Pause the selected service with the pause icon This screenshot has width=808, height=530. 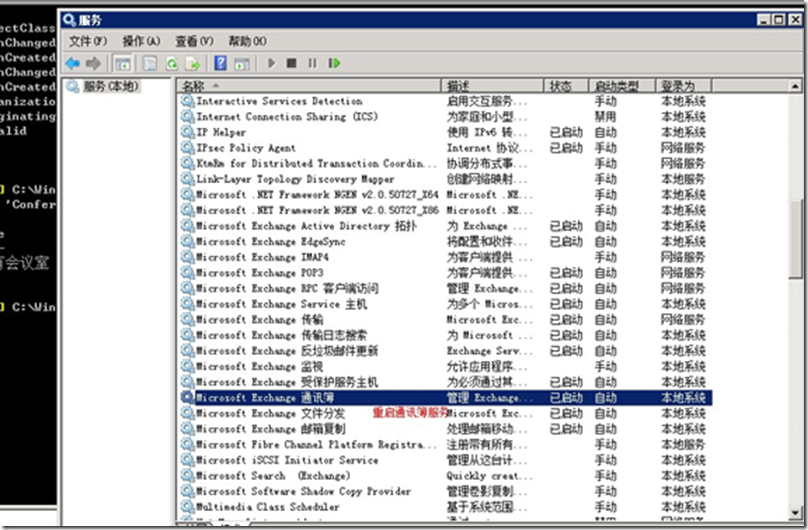click(312, 63)
